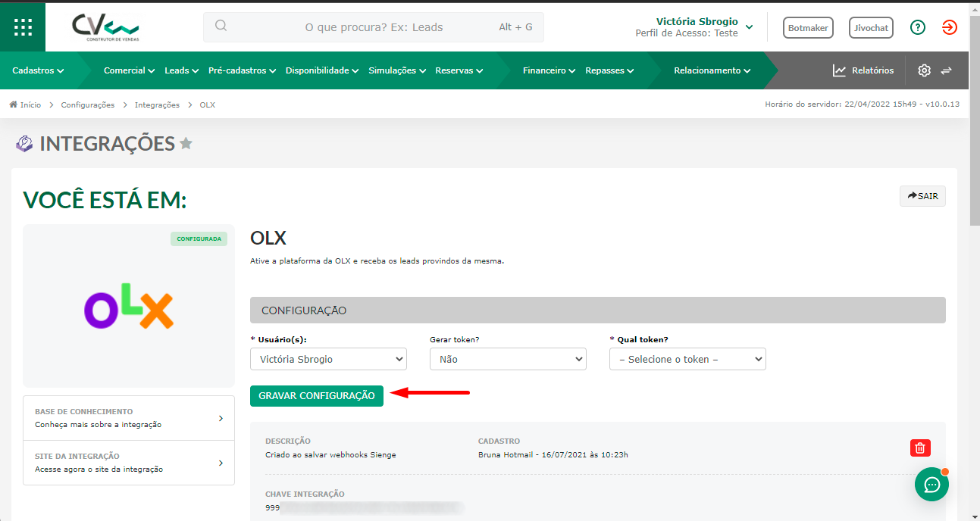Go to Integrações breadcrumb link

coord(157,105)
